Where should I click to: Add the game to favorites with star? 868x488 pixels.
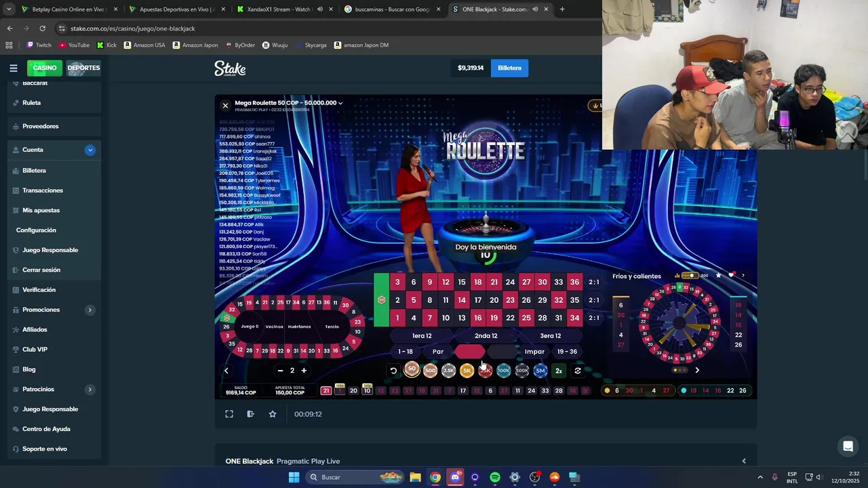[x=273, y=414]
